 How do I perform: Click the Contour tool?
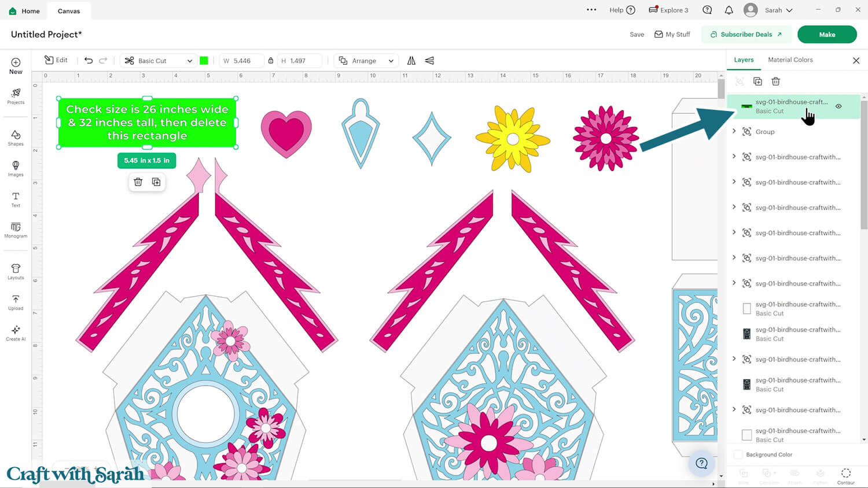845,476
